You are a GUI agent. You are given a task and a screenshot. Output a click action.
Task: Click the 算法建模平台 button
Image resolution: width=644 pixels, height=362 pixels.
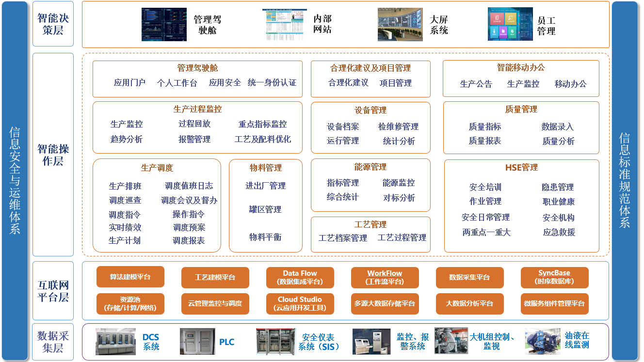click(131, 277)
